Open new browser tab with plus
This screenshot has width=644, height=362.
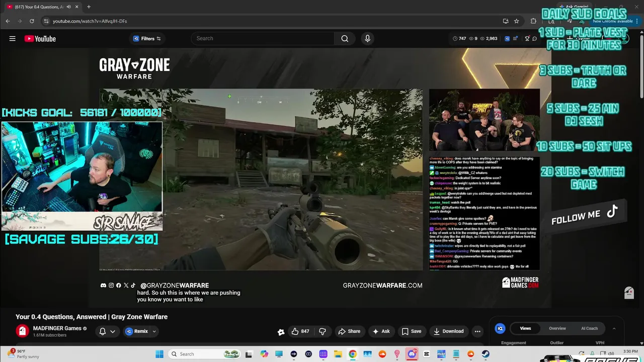(x=89, y=7)
